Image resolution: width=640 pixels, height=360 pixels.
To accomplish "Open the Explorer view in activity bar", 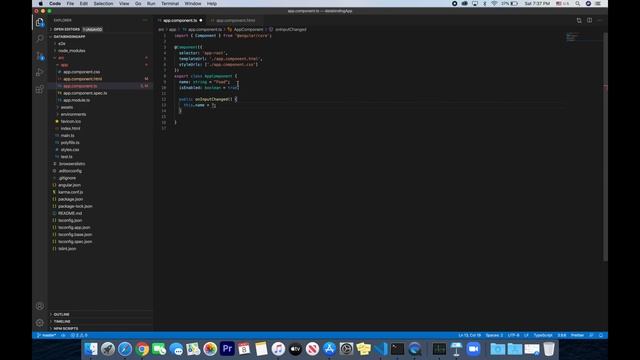I will (40, 22).
